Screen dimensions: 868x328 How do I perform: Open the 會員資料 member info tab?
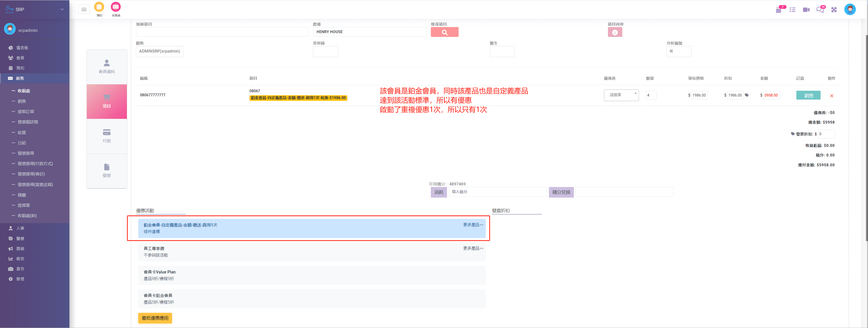(106, 67)
